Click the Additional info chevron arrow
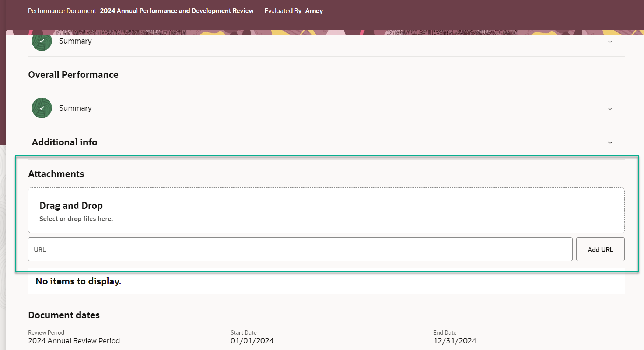The width and height of the screenshot is (644, 350). [610, 142]
